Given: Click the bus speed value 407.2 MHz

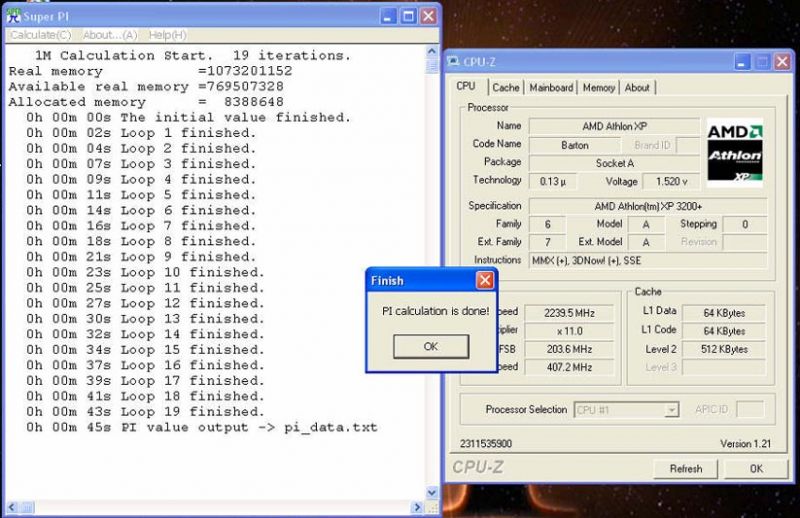Looking at the screenshot, I should tap(569, 367).
